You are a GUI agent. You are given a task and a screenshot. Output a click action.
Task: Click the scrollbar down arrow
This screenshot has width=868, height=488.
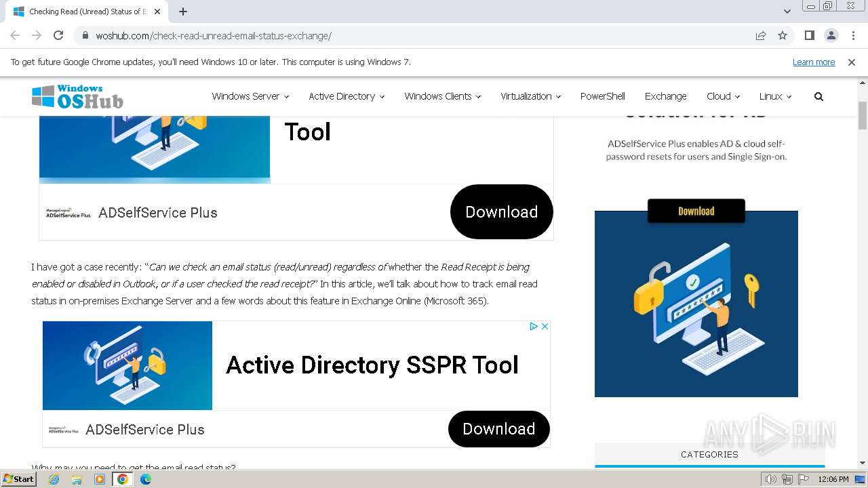863,463
